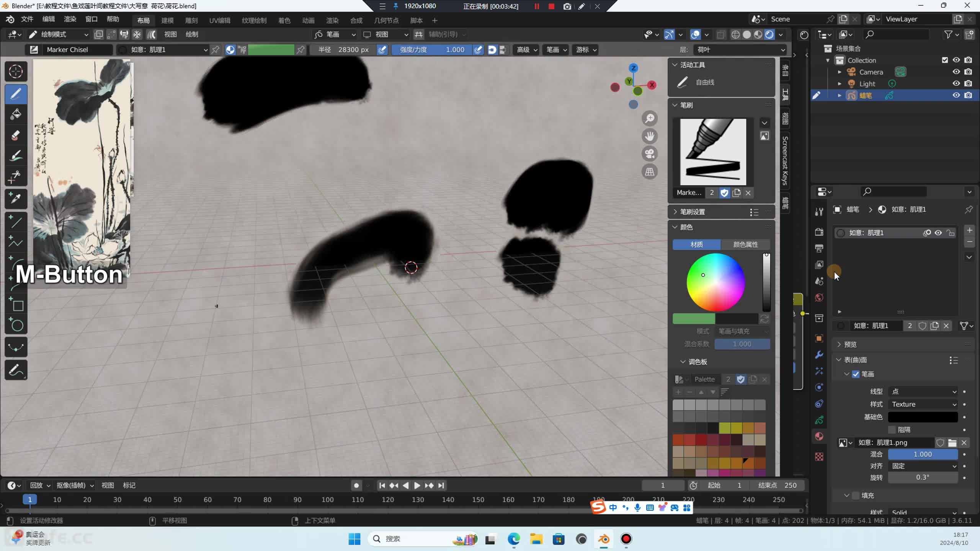Open the 编辑 edit menu
The width and height of the screenshot is (980, 551).
point(48,19)
